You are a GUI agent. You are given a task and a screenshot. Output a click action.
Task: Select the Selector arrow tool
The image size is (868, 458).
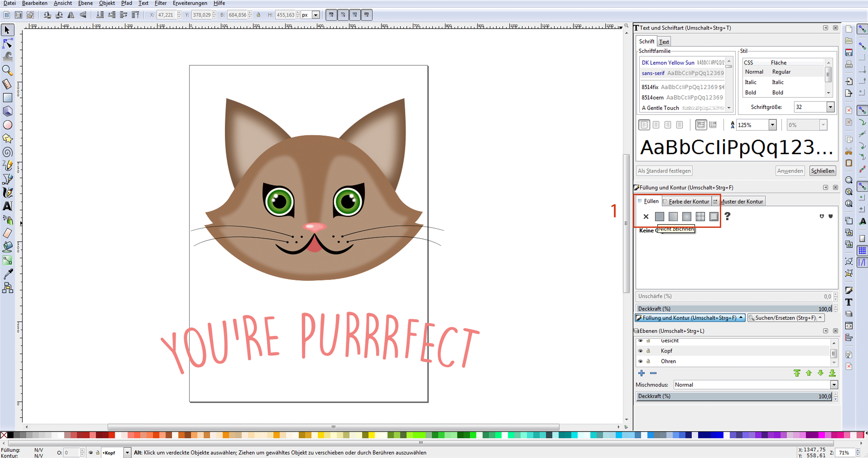[x=7, y=30]
